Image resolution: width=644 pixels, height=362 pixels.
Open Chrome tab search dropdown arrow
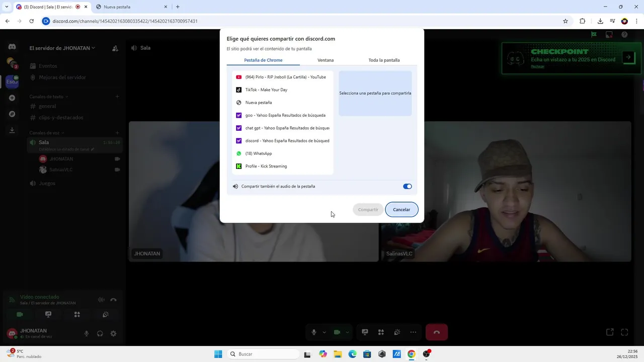click(x=7, y=7)
